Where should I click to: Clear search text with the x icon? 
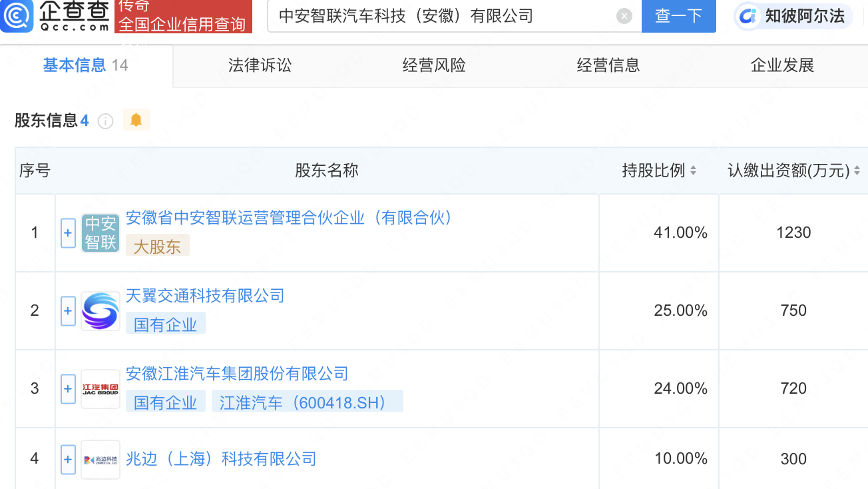(x=624, y=16)
